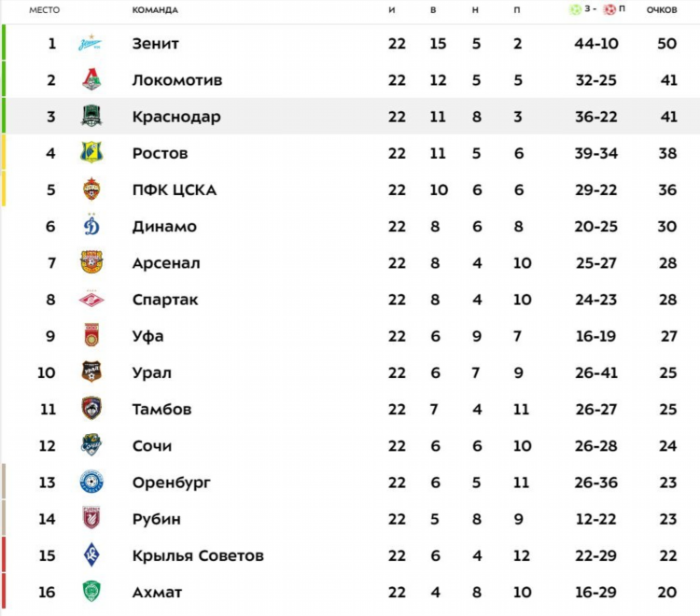The image size is (700, 616).
Task: Click the Dinamo blue D logo
Action: coord(91,225)
